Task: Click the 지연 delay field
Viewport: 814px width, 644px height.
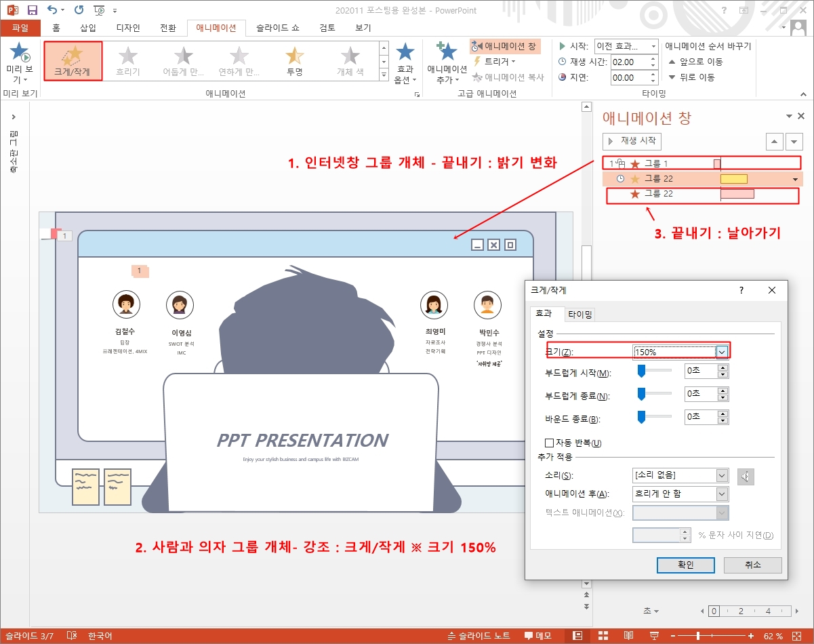Action: pyautogui.click(x=629, y=77)
